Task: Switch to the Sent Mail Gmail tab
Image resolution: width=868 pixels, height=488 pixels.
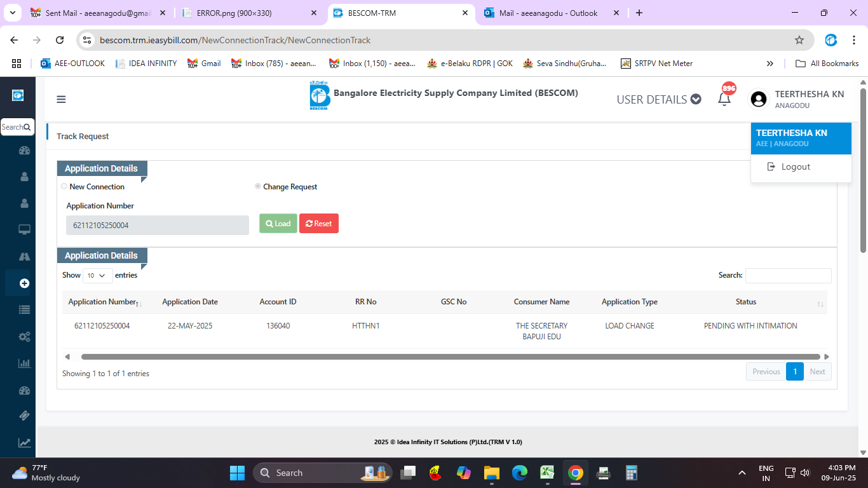Action: point(98,13)
